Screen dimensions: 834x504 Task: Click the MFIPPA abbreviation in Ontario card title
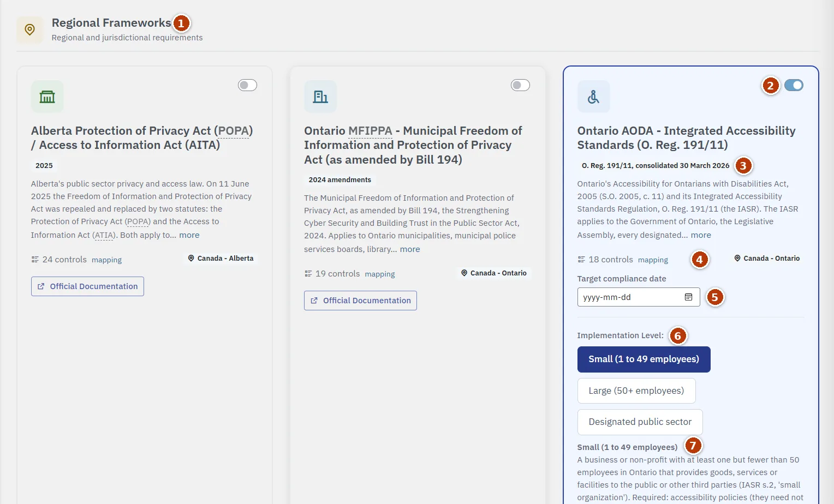(370, 131)
